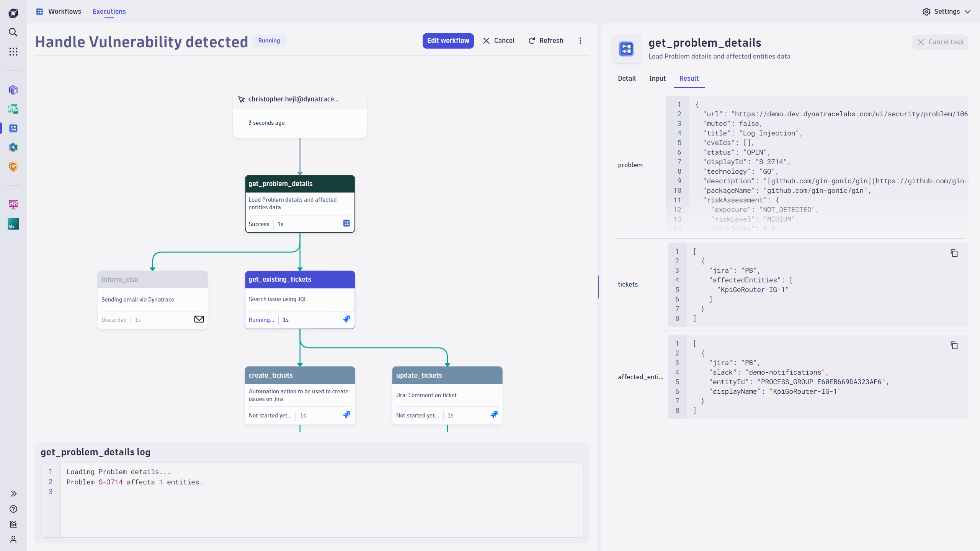
Task: Copy the tickets JSON result
Action: coord(954,253)
